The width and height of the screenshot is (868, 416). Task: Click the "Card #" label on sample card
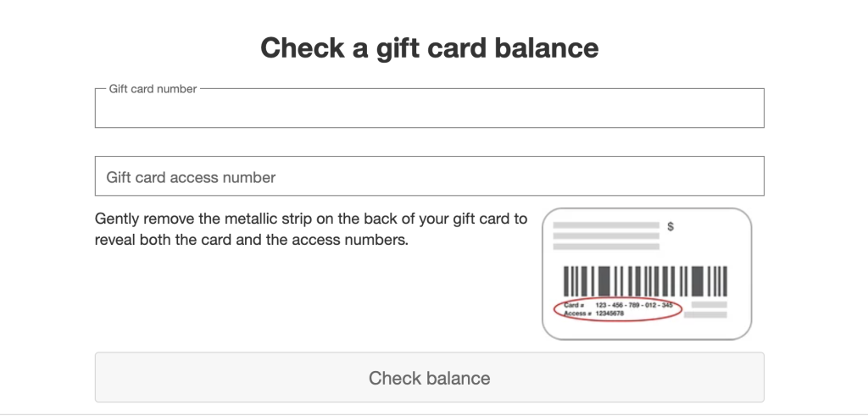(x=574, y=304)
